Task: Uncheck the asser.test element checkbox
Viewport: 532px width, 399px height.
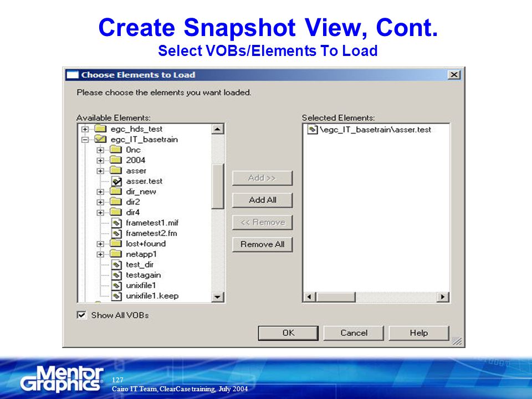Action: click(116, 182)
